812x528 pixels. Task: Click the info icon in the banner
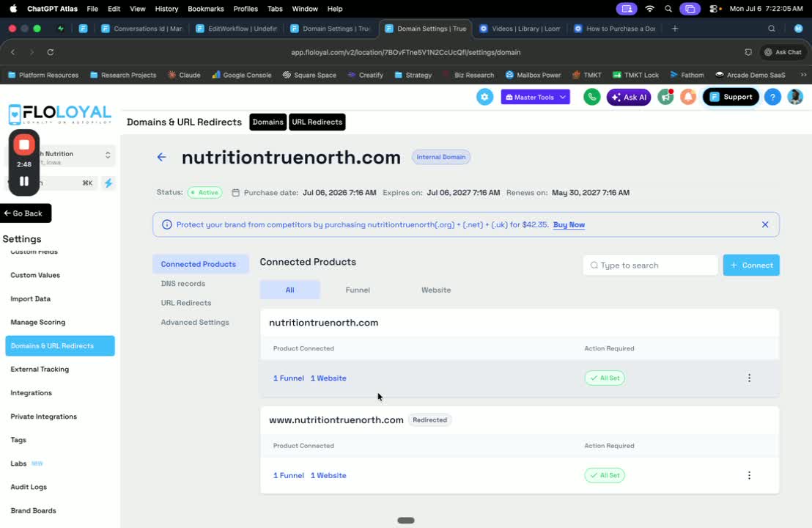pyautogui.click(x=167, y=224)
